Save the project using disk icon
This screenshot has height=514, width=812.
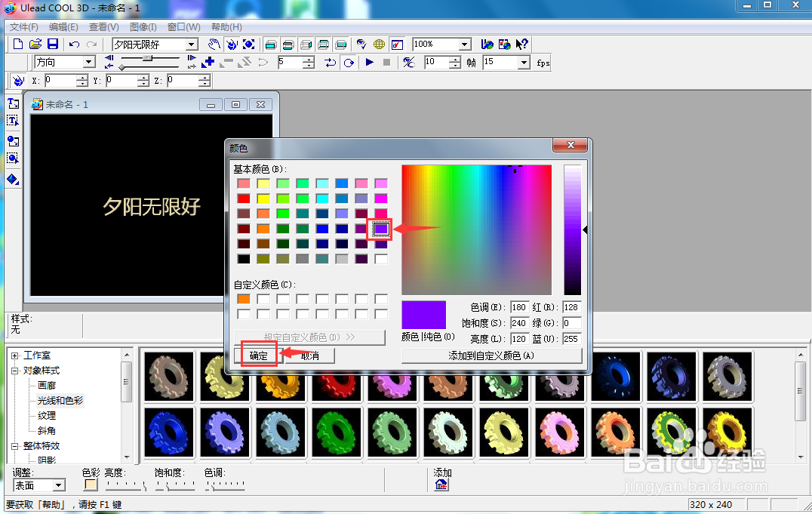[x=53, y=44]
